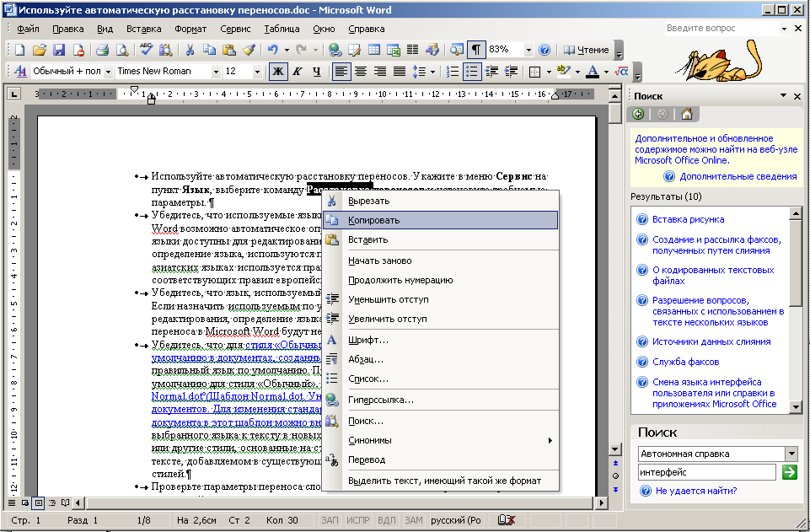Image resolution: width=810 pixels, height=532 pixels.
Task: Open the Сервис menu
Action: (x=235, y=29)
